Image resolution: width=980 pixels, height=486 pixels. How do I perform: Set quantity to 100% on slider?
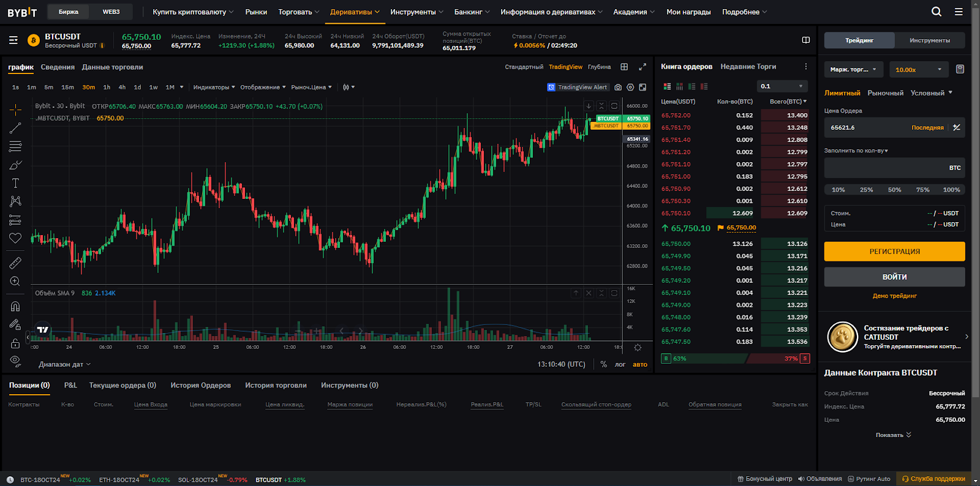click(x=951, y=190)
